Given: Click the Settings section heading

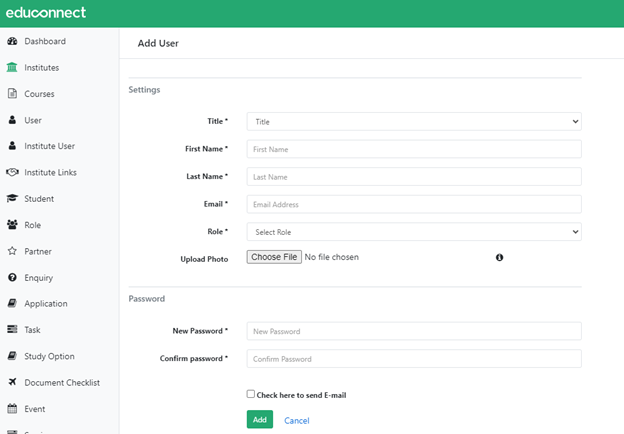Looking at the screenshot, I should coord(144,90).
